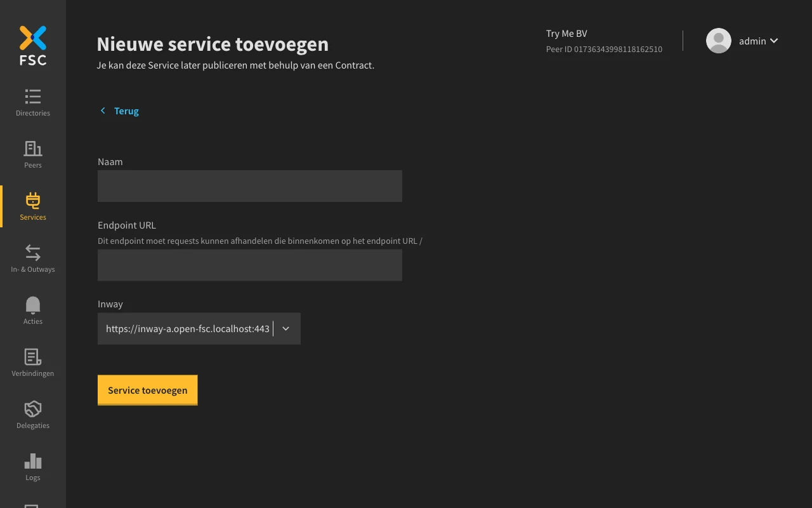Click the admin profile avatar
The width and height of the screenshot is (812, 508).
[718, 41]
